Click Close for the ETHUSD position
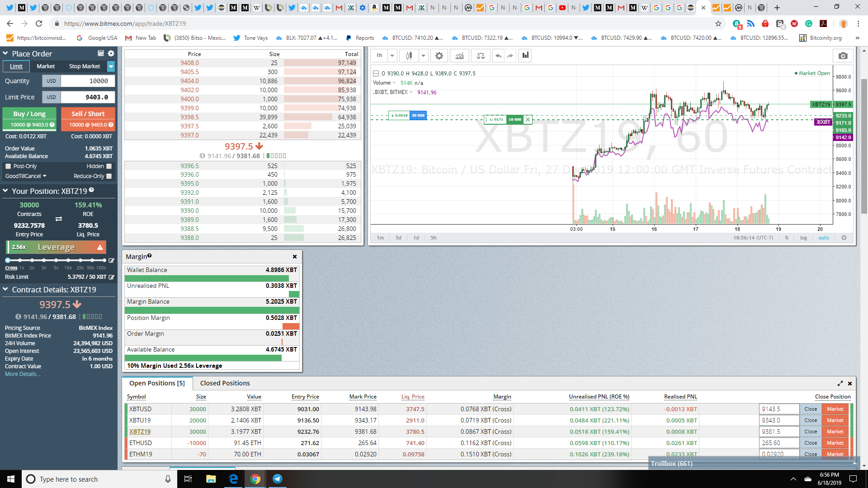Image resolution: width=868 pixels, height=488 pixels. pos(811,443)
